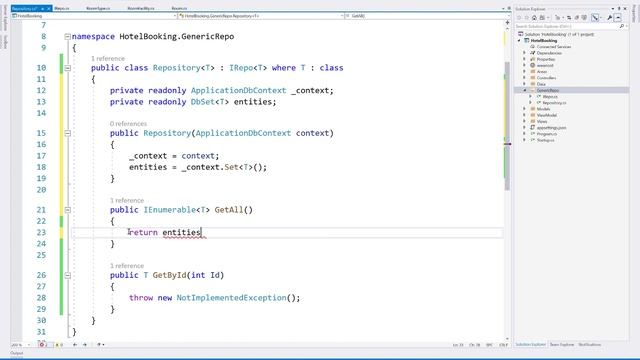Screen dimensions: 640x360
Task: Select the Areas folder
Action: coord(542,72)
